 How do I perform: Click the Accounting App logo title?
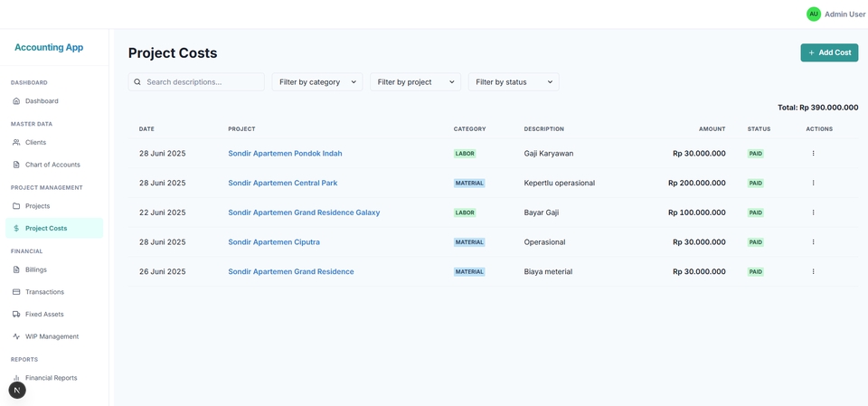click(49, 48)
